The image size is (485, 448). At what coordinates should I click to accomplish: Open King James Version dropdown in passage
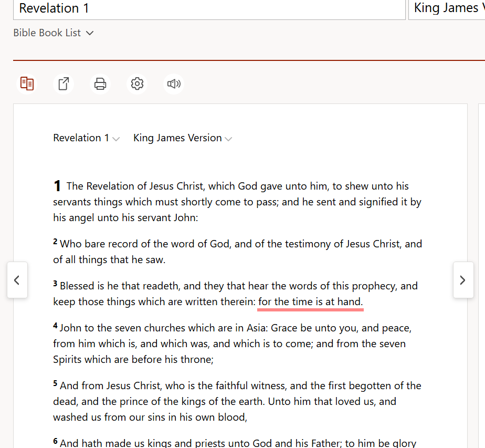182,138
